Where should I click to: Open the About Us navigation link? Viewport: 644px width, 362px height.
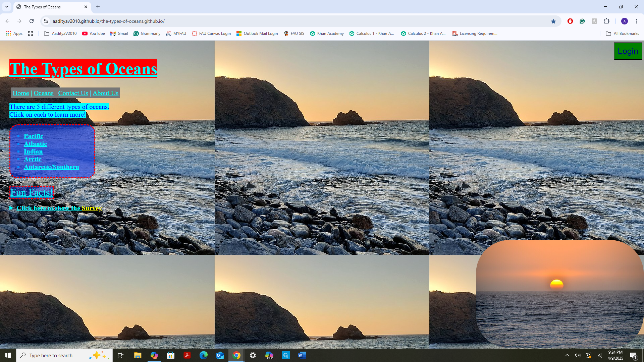point(105,93)
